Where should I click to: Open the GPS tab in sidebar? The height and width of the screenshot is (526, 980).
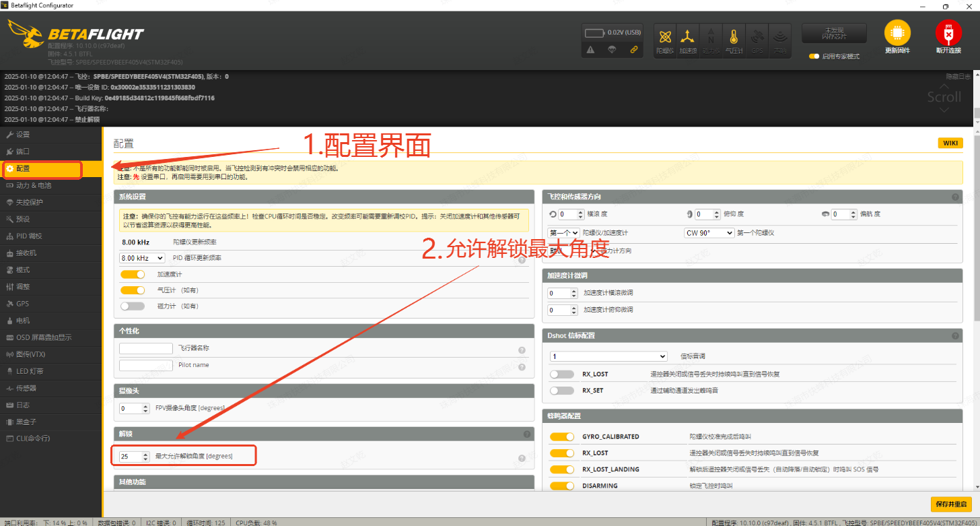pos(51,304)
